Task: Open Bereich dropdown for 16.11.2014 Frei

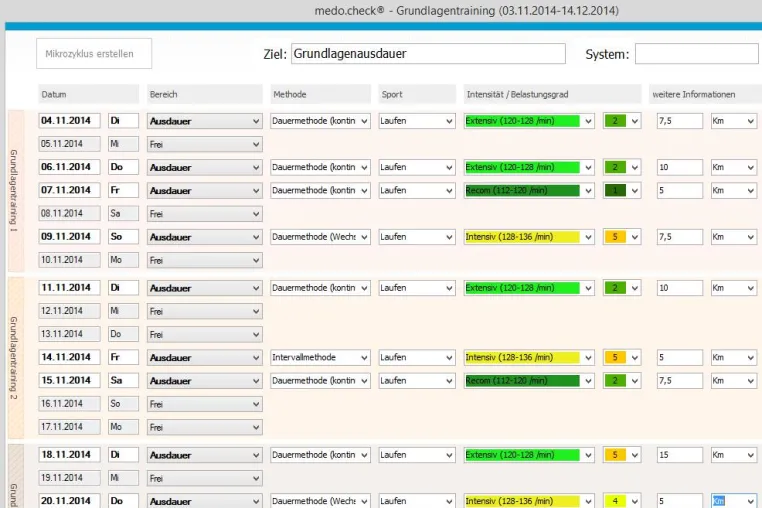Action: point(205,404)
